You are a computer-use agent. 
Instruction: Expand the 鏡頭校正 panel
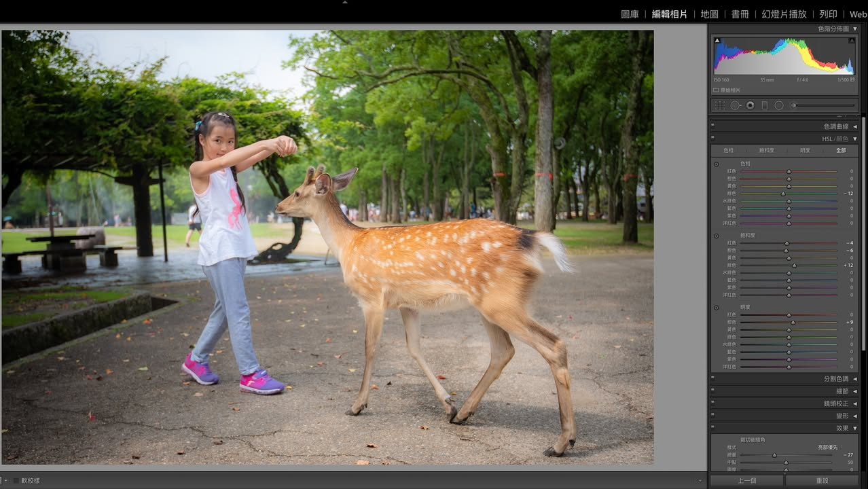[x=784, y=403]
